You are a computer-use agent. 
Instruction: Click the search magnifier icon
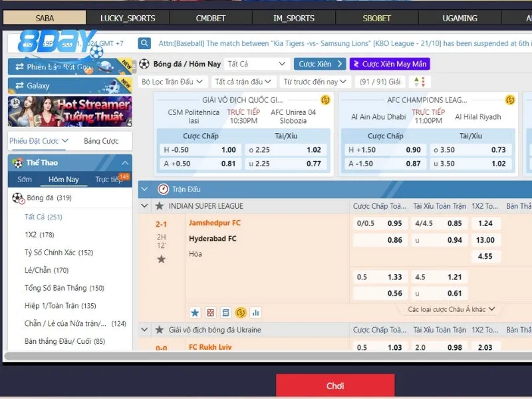click(x=144, y=43)
